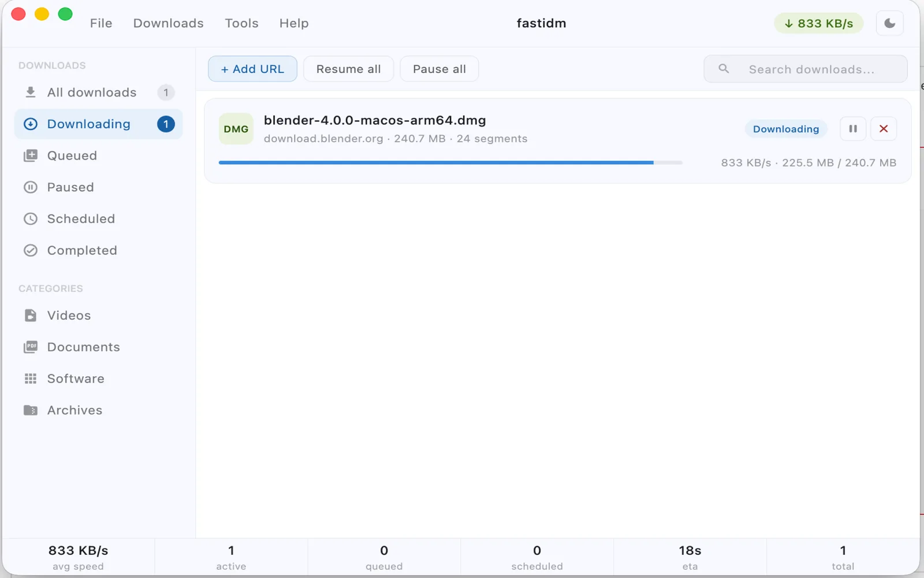Click the Videos category file icon
The image size is (924, 578).
(31, 316)
